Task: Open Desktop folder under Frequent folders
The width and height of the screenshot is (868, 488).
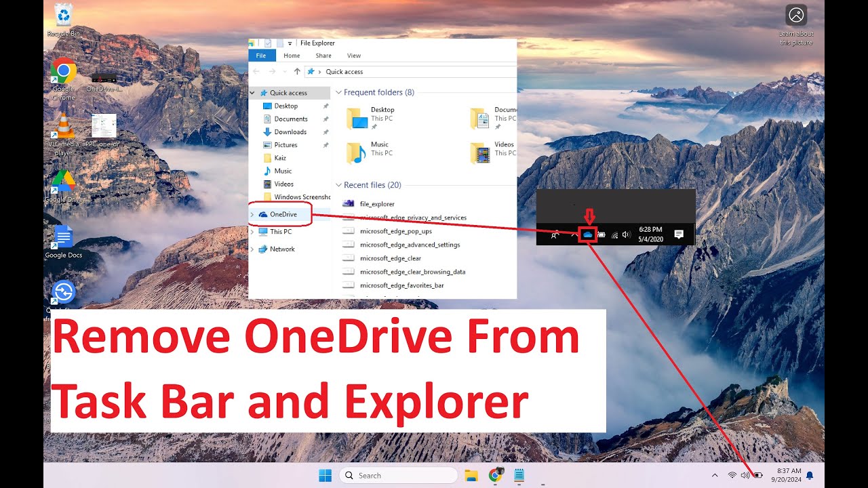Action: [x=371, y=118]
